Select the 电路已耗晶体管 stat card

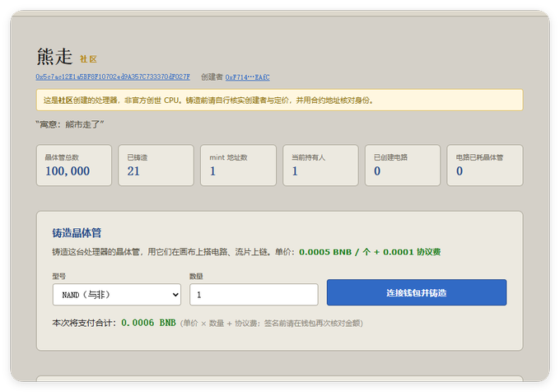tap(484, 165)
